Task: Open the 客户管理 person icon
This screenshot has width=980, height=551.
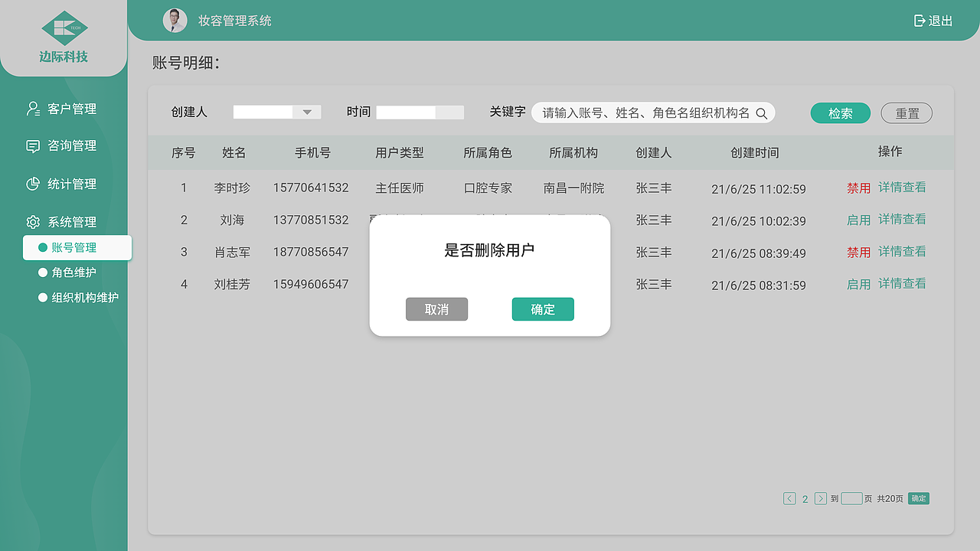Action: pyautogui.click(x=32, y=108)
